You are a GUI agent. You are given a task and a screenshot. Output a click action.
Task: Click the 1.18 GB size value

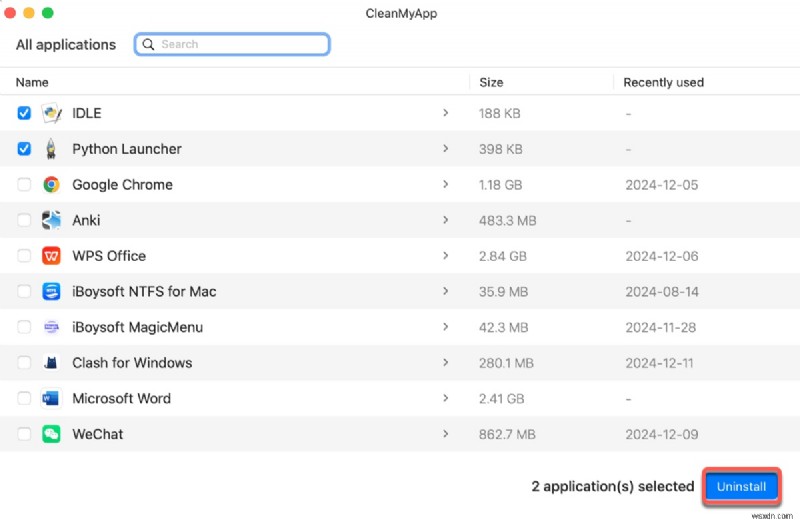coord(500,185)
